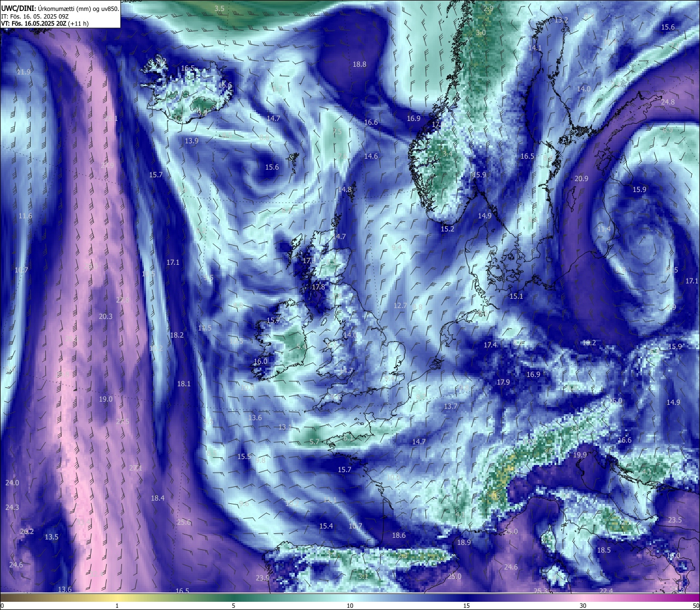Click the legend tick label '30'

(x=583, y=606)
